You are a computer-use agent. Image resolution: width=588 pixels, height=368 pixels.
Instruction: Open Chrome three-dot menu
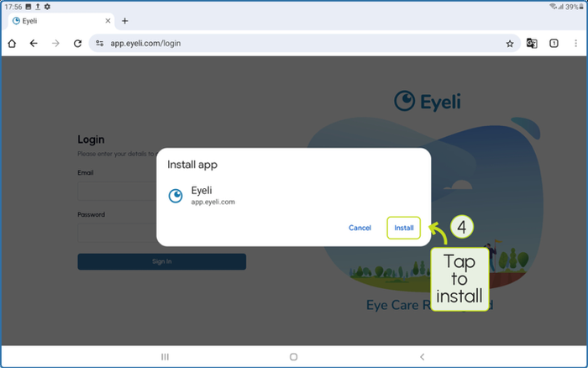[575, 44]
